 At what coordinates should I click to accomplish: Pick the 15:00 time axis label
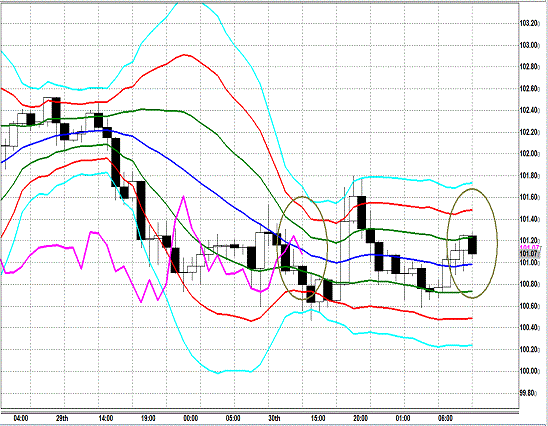coord(318,418)
